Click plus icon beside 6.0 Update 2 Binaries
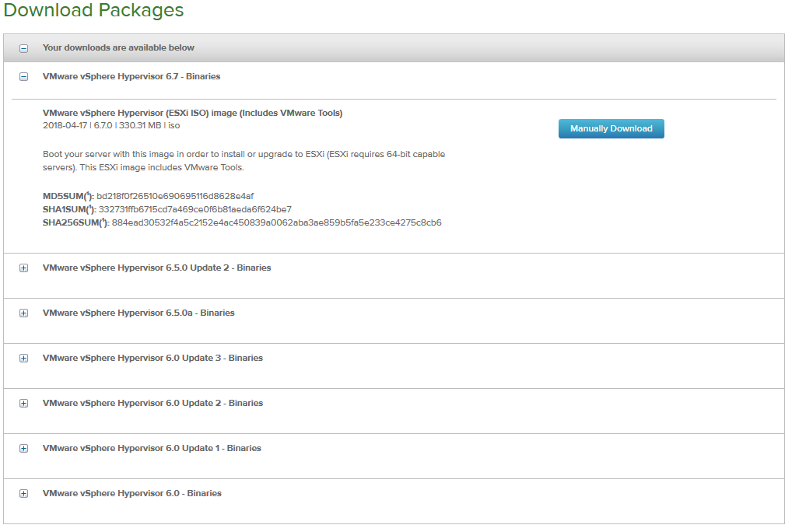792x532 pixels. pos(23,404)
